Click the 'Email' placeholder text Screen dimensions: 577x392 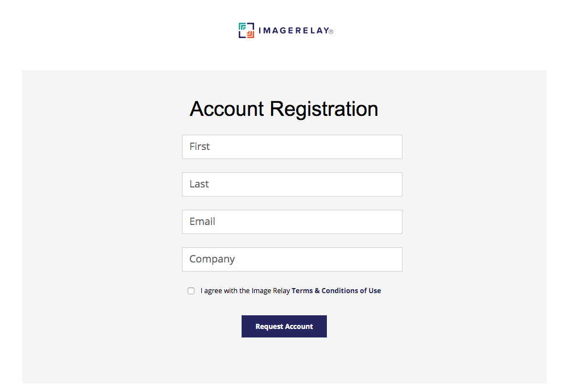click(202, 222)
